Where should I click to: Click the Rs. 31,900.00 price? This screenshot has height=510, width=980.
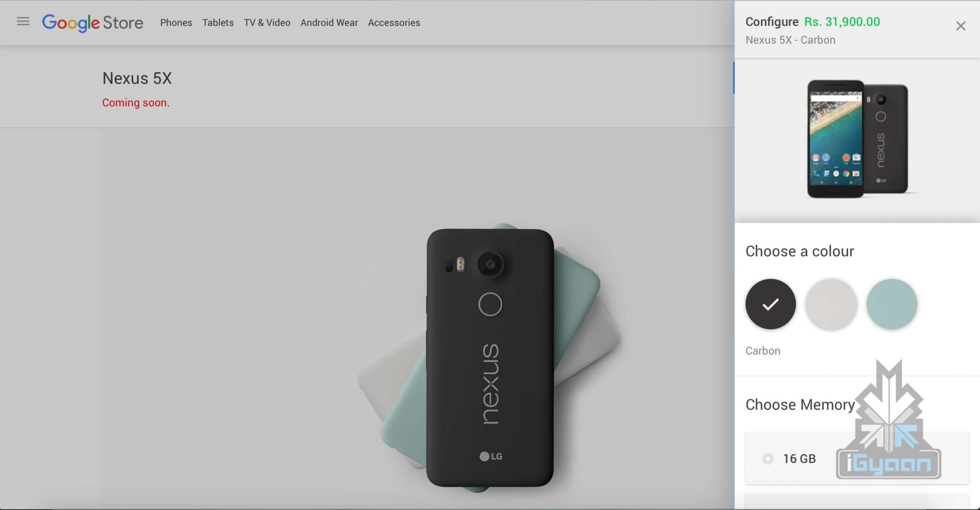click(842, 22)
